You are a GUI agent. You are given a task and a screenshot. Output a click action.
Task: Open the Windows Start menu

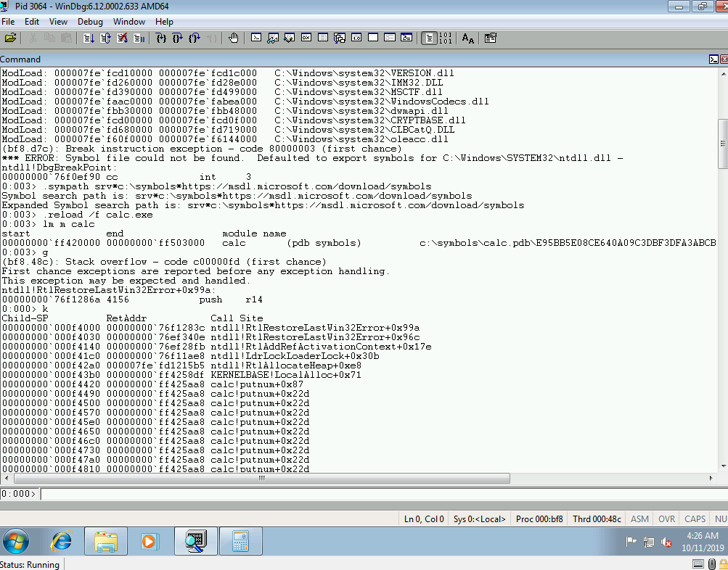16,541
